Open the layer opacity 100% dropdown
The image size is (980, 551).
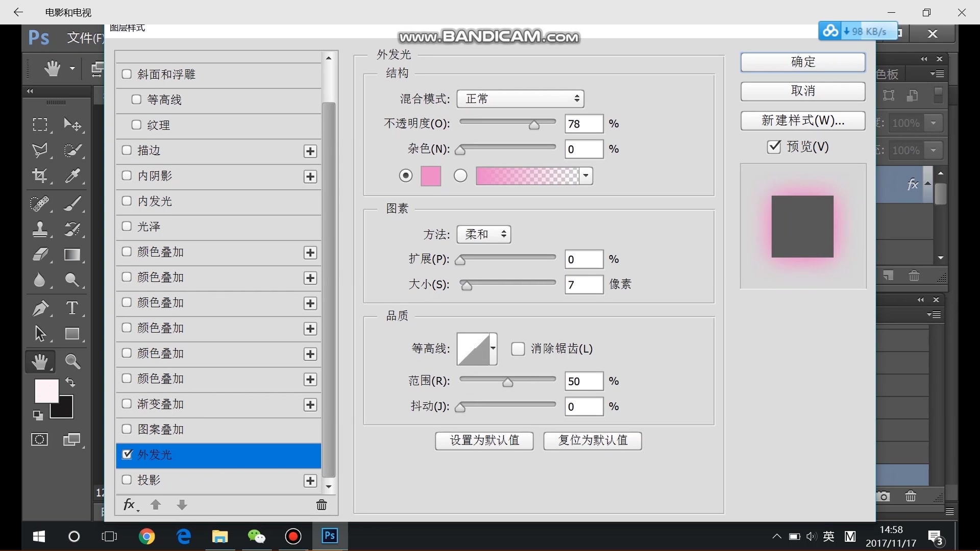click(934, 123)
